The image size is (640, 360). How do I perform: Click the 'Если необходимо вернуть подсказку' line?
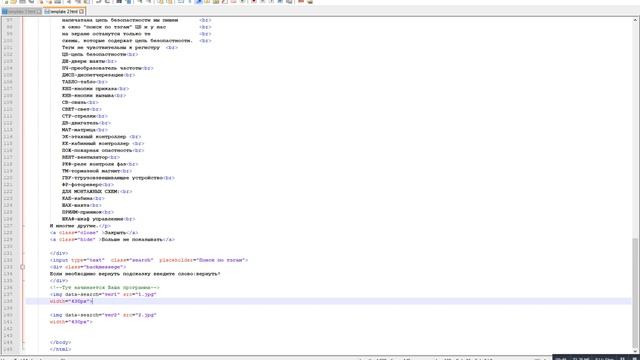pos(135,274)
